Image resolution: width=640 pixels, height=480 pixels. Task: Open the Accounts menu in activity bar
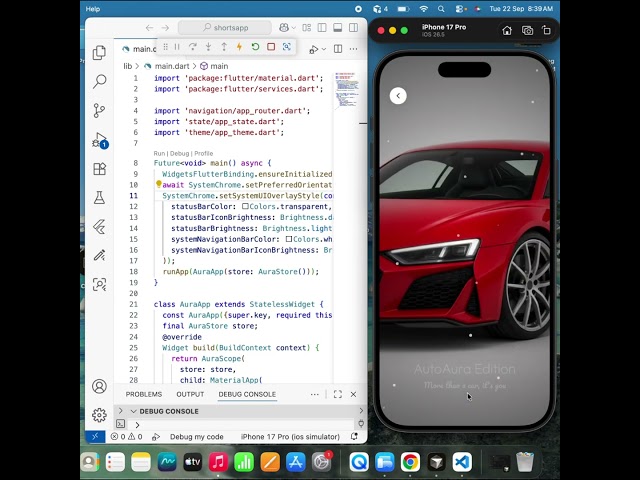(x=99, y=386)
